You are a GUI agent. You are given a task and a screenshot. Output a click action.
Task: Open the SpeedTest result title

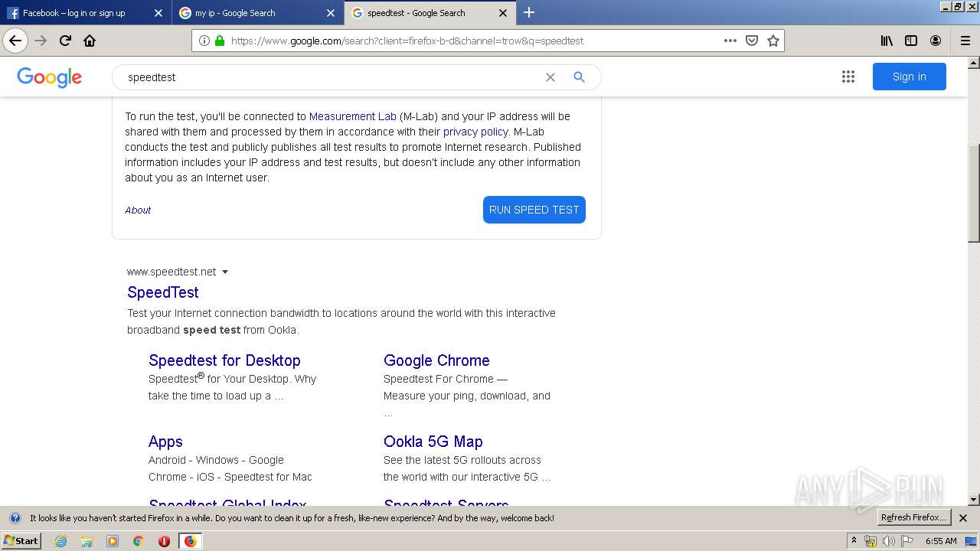163,292
